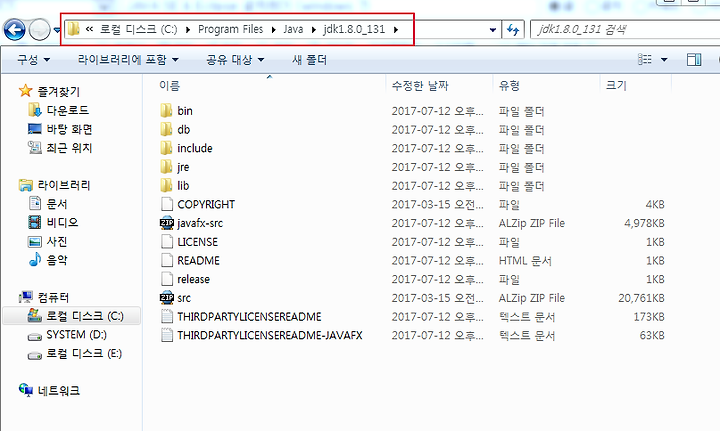
Task: Select the db folder icon
Action: 166,129
